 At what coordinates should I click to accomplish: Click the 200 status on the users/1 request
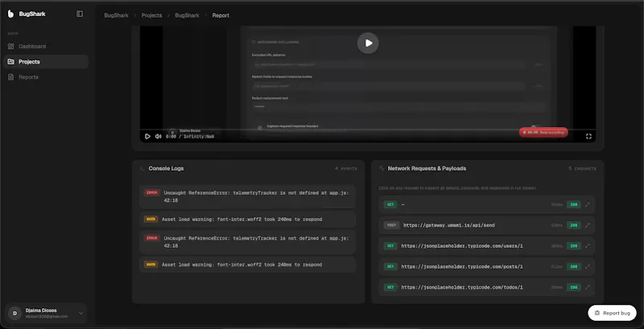(574, 245)
